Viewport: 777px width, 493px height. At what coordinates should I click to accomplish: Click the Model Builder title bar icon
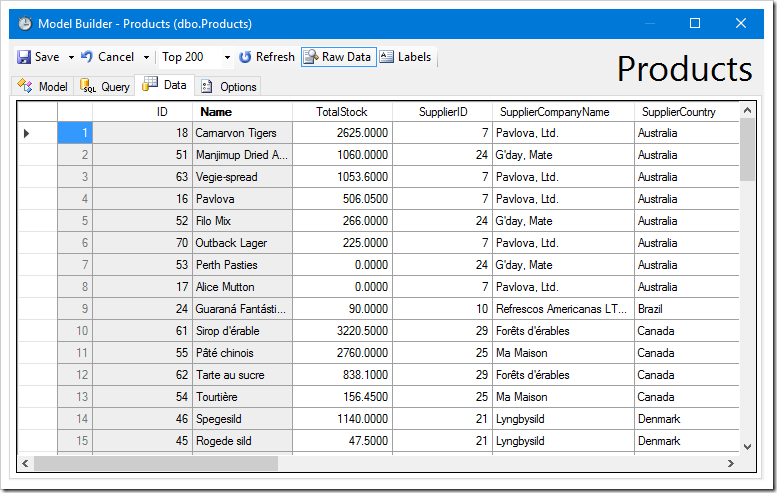tap(25, 23)
